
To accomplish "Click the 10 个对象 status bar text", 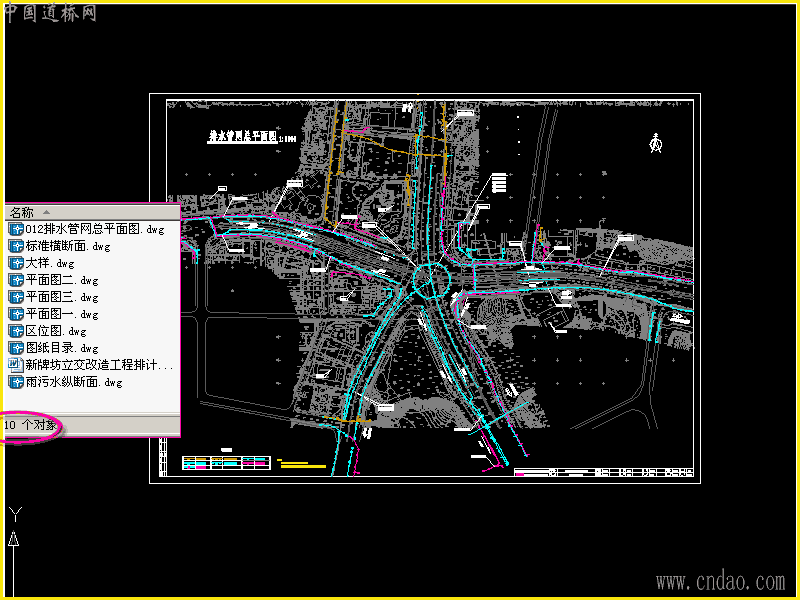I will pyautogui.click(x=31, y=424).
